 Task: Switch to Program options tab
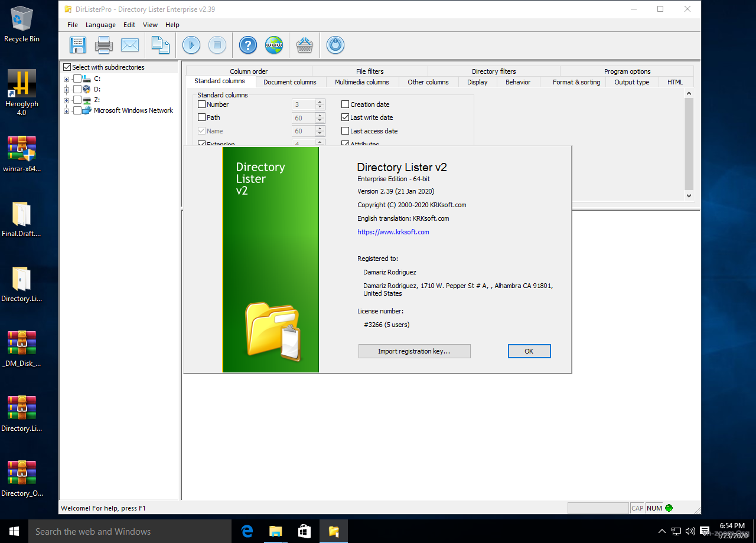coord(627,71)
